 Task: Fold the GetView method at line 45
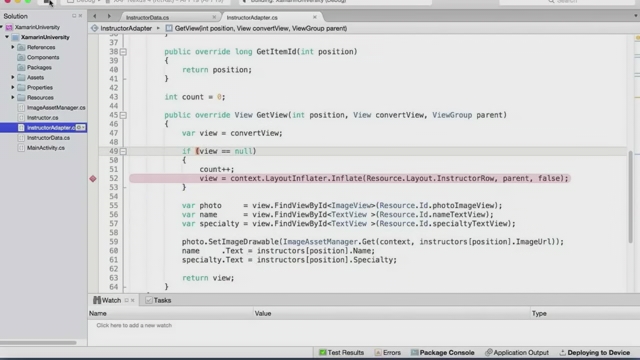pyautogui.click(x=123, y=115)
